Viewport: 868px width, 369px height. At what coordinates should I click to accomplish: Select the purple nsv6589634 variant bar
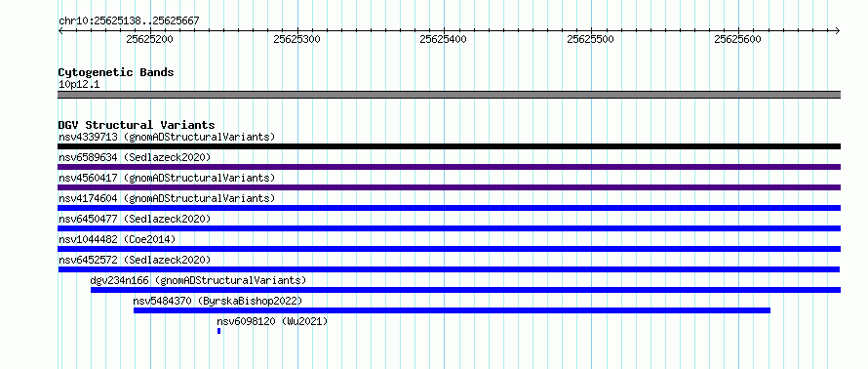tap(450, 167)
